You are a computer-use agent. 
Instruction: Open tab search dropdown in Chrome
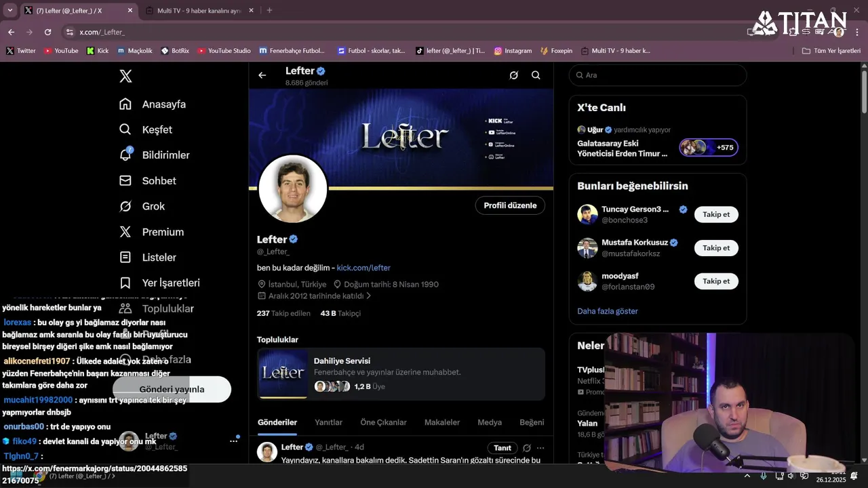[9, 10]
